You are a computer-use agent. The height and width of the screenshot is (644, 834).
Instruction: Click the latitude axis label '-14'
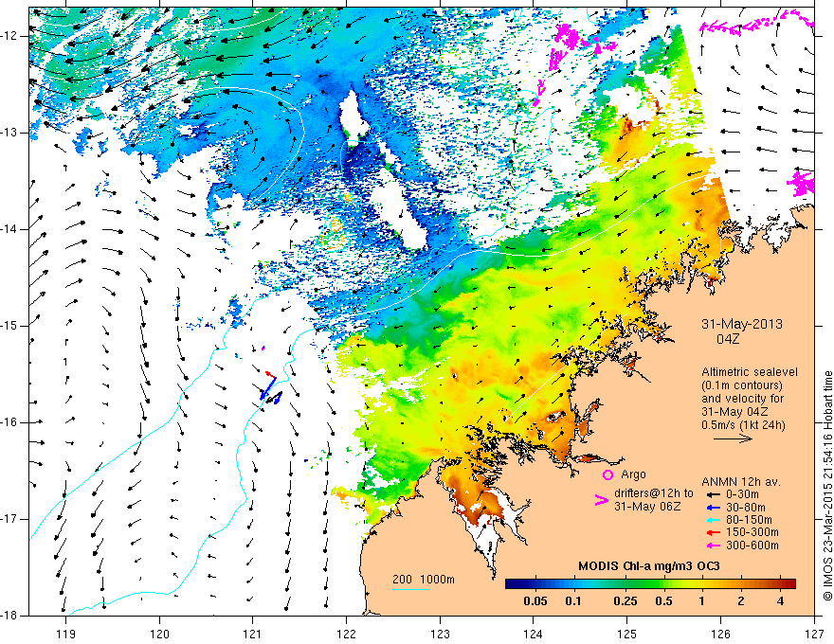[x=10, y=229]
